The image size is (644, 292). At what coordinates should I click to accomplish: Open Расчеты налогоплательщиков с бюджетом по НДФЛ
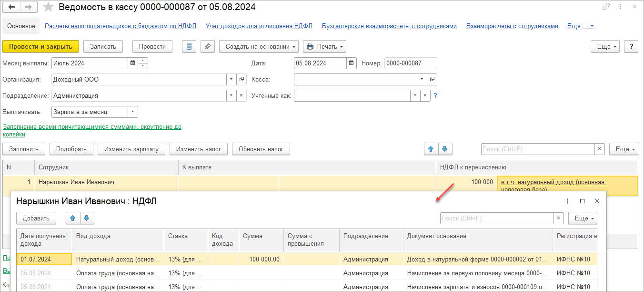121,26
